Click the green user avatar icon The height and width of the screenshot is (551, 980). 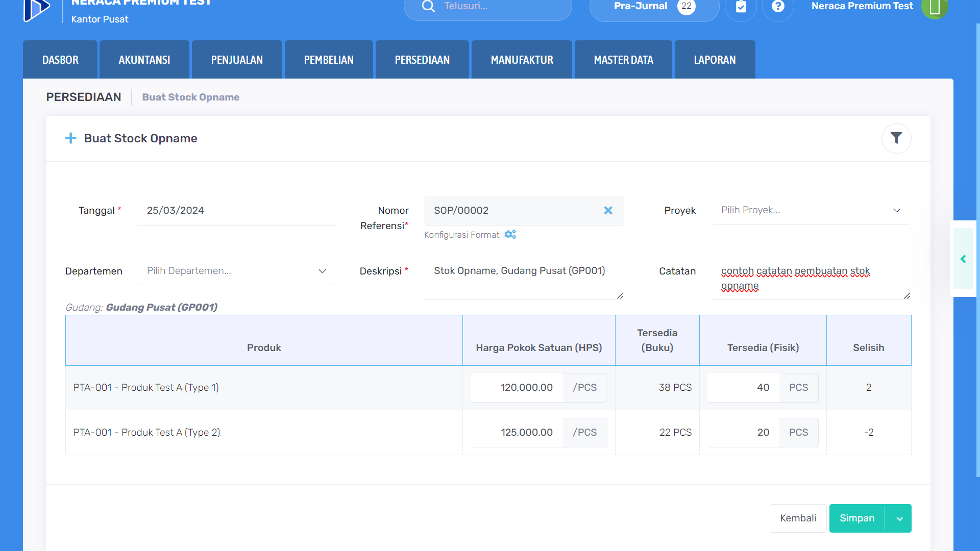(935, 7)
